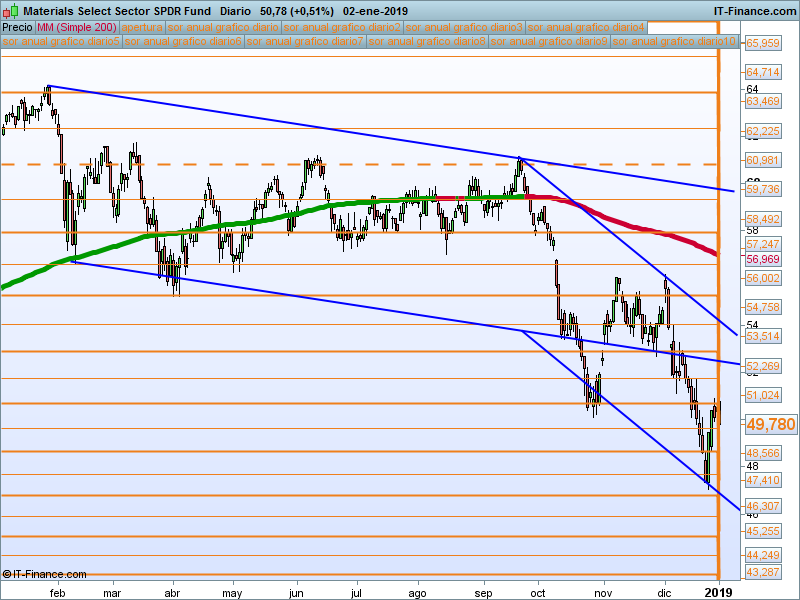Select the 52,269 price level label
800x600 pixels.
763,366
